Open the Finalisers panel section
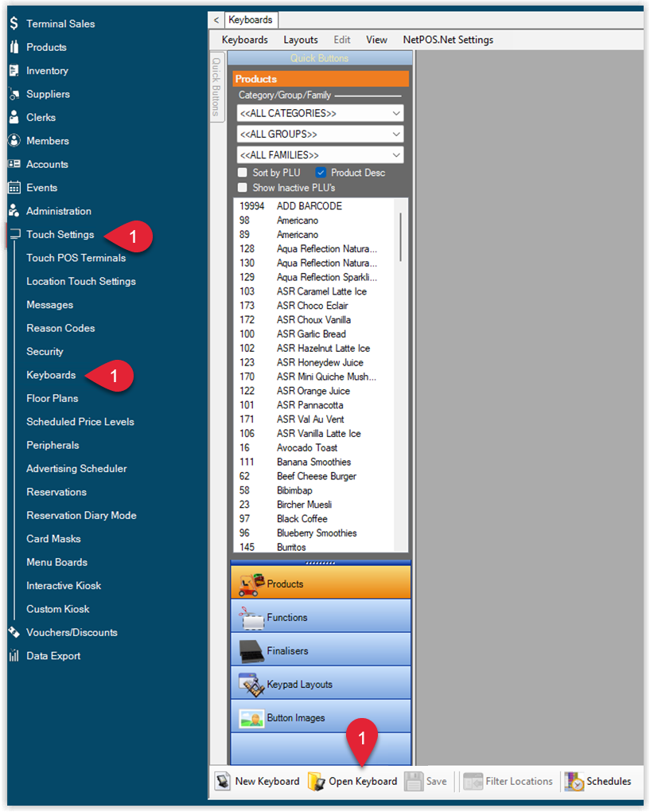650x812 pixels. [321, 651]
